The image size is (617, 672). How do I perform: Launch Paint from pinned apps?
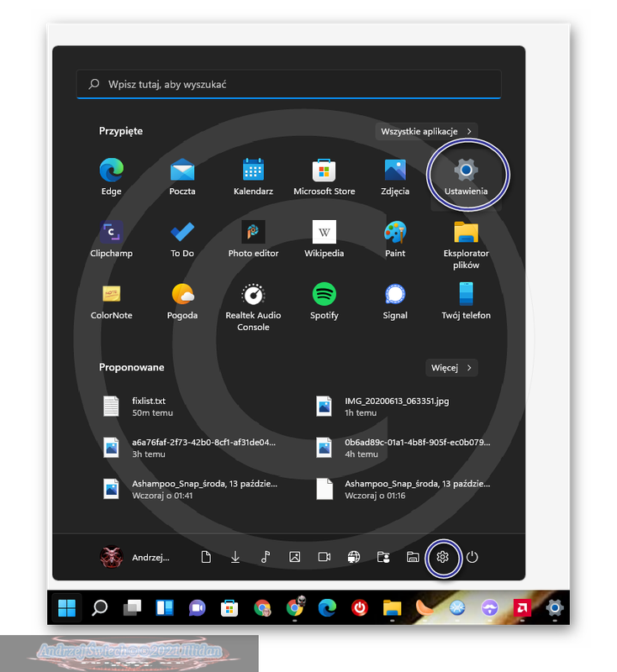tap(395, 239)
